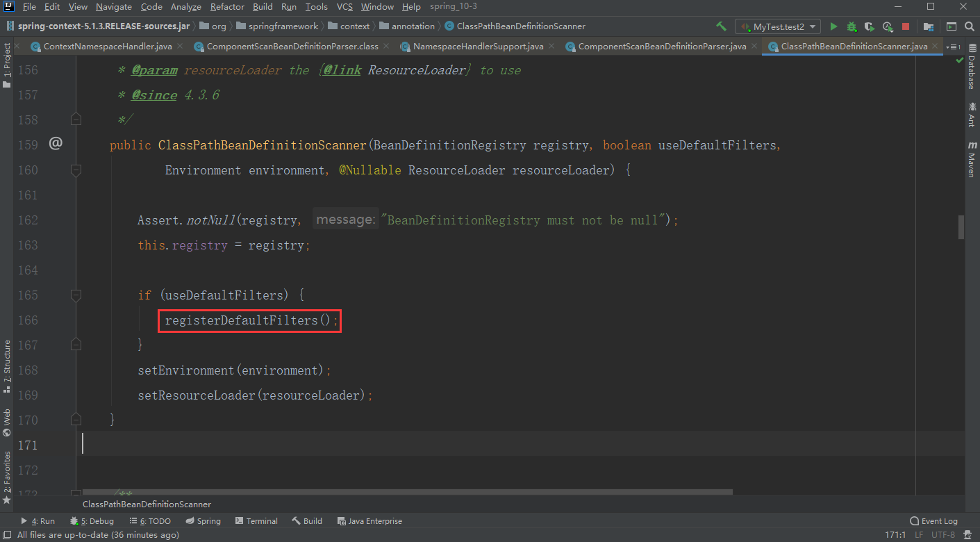
Task: Stop the process with red square
Action: click(x=906, y=26)
